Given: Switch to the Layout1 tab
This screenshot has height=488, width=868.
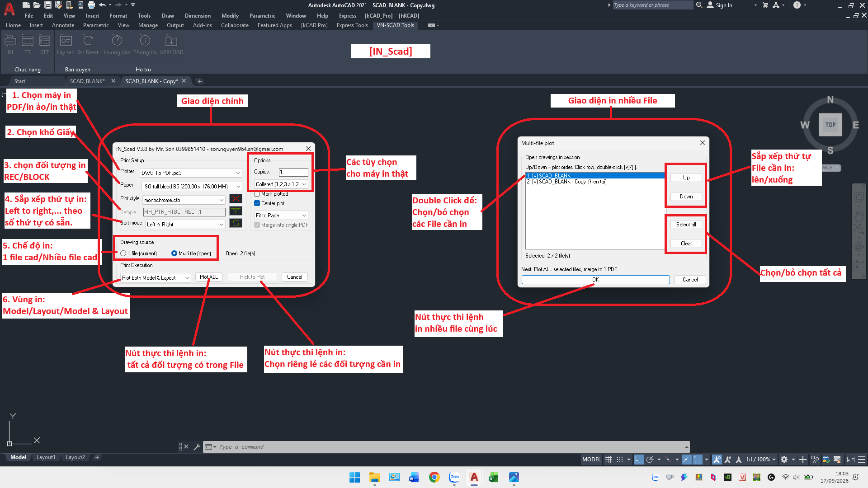Looking at the screenshot, I should 46,457.
